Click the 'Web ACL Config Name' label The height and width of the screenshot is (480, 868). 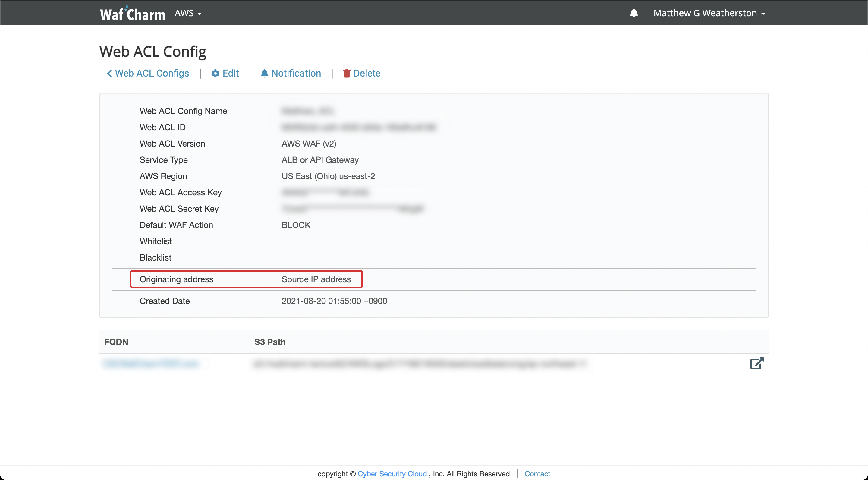[x=183, y=111]
